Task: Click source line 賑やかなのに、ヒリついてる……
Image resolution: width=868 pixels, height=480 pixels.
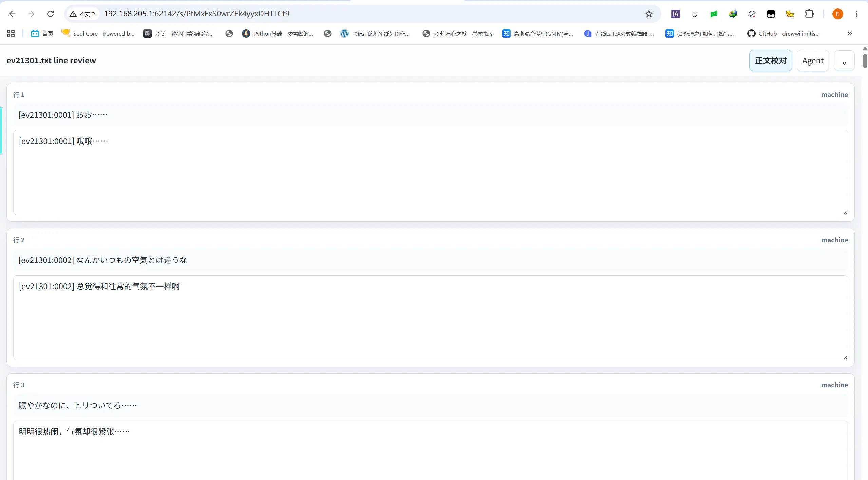Action: 430,405
